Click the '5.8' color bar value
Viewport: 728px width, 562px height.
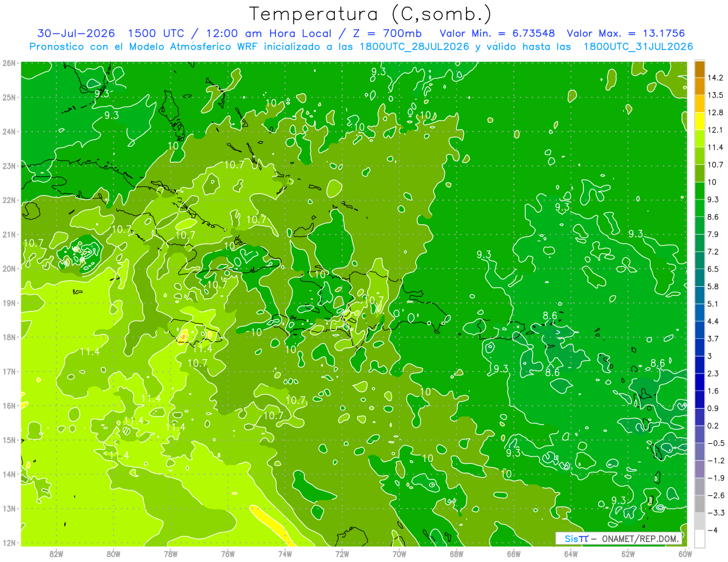pyautogui.click(x=713, y=286)
